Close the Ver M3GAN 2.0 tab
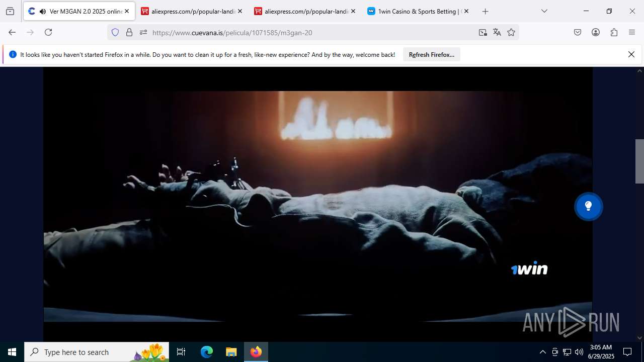Screen dimensions: 644x362 pyautogui.click(x=127, y=11)
